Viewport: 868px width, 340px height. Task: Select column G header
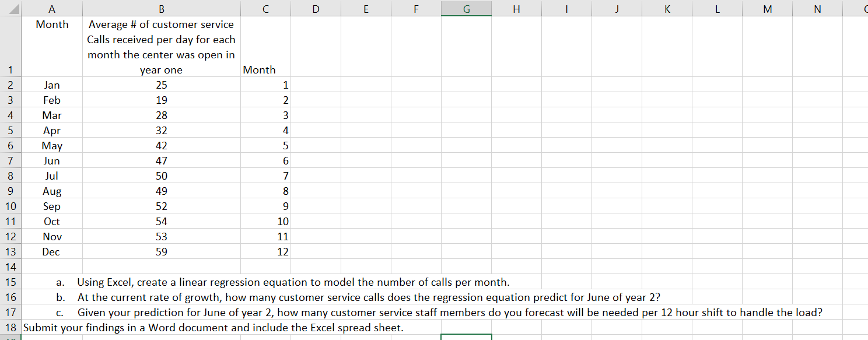466,9
